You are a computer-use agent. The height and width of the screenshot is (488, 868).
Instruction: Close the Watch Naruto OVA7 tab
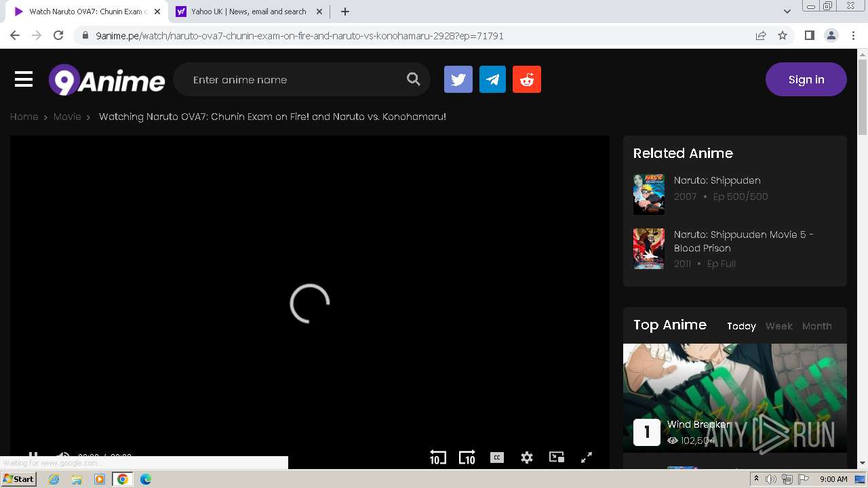157,12
